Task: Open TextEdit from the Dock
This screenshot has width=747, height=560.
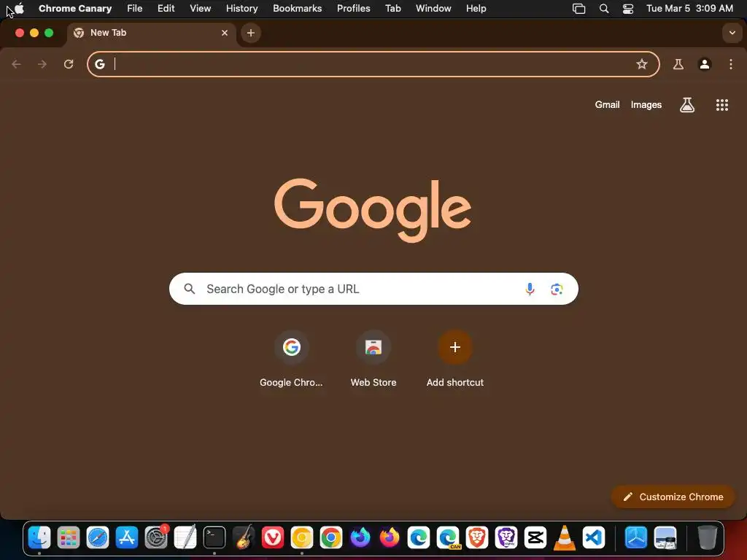Action: (x=185, y=537)
